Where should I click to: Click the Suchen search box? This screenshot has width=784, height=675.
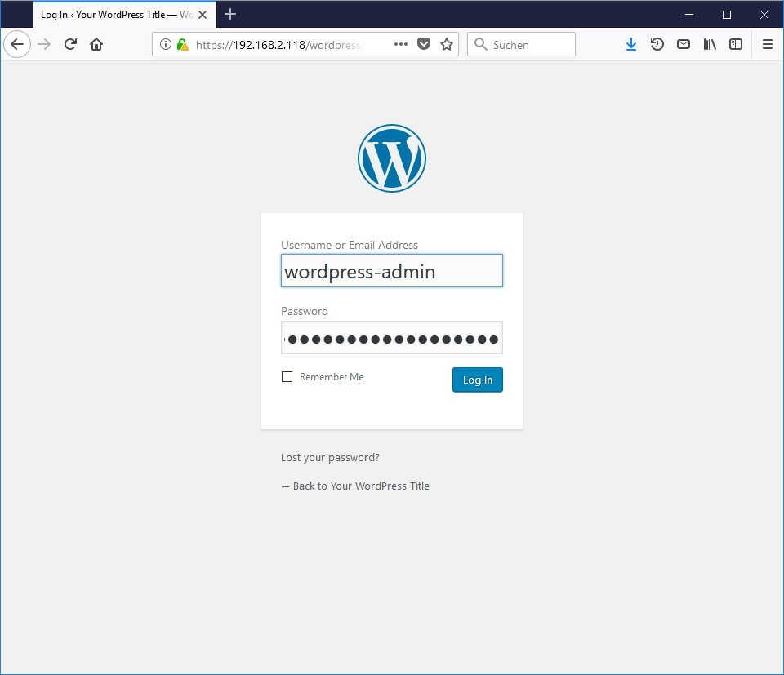coord(522,44)
